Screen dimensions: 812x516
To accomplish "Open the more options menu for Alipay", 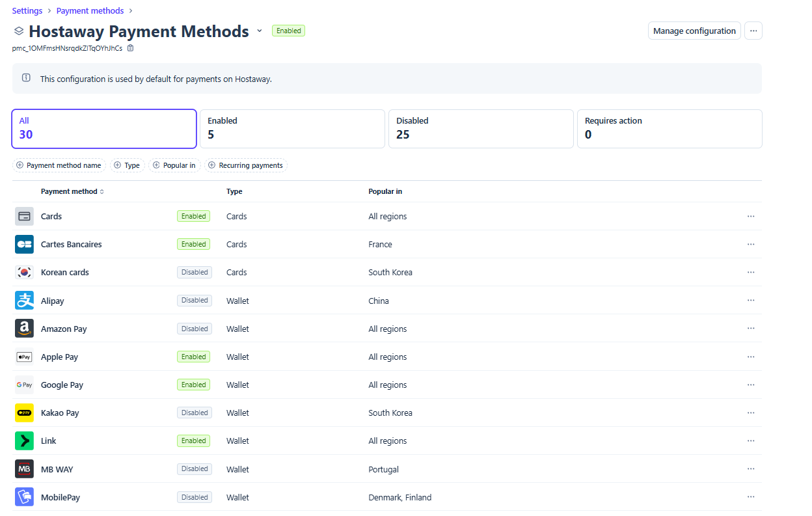I will [x=751, y=301].
